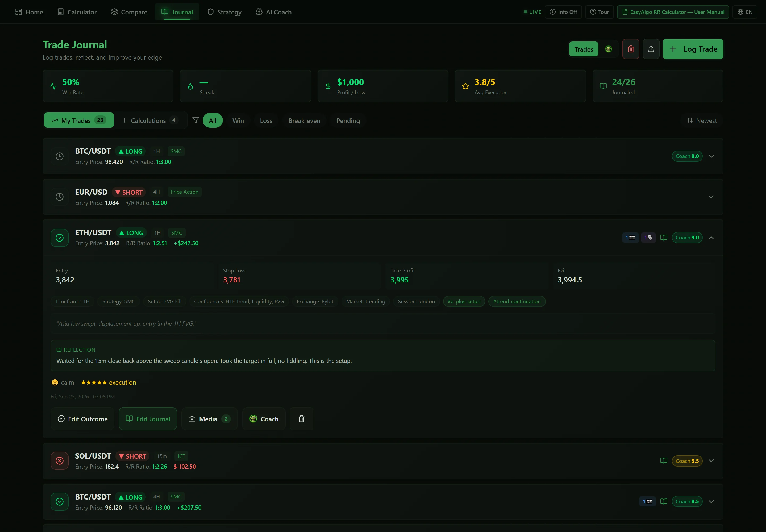Toggle Info Off button
The width and height of the screenshot is (766, 532).
pyautogui.click(x=563, y=12)
